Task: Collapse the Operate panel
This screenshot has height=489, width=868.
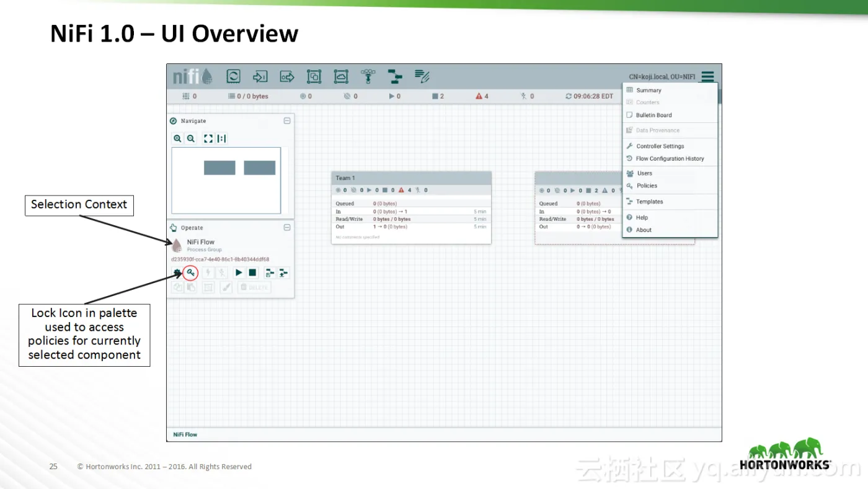Action: click(x=287, y=228)
